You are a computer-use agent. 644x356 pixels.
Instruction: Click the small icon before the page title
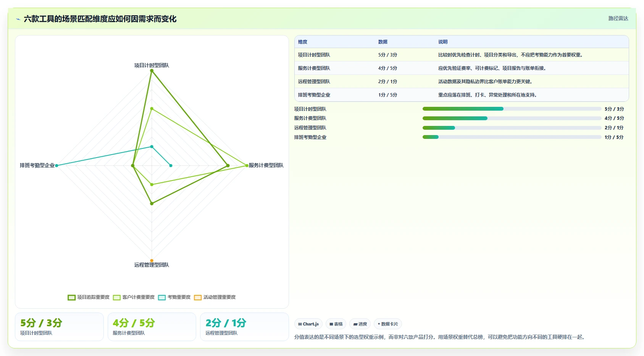18,19
